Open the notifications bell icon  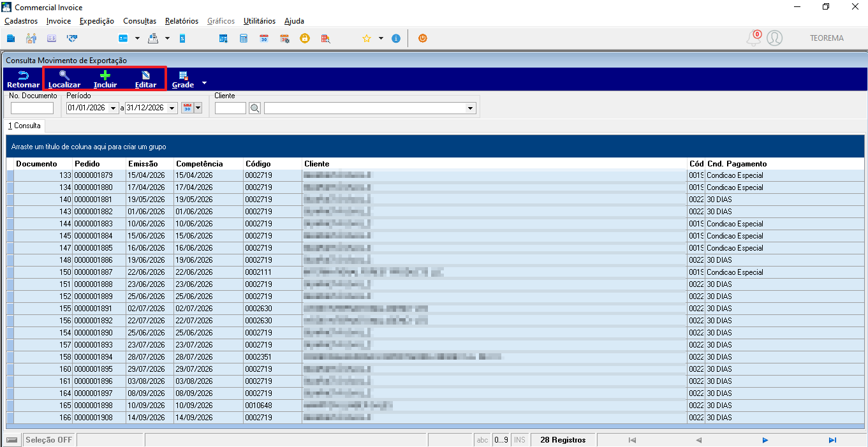pyautogui.click(x=754, y=38)
